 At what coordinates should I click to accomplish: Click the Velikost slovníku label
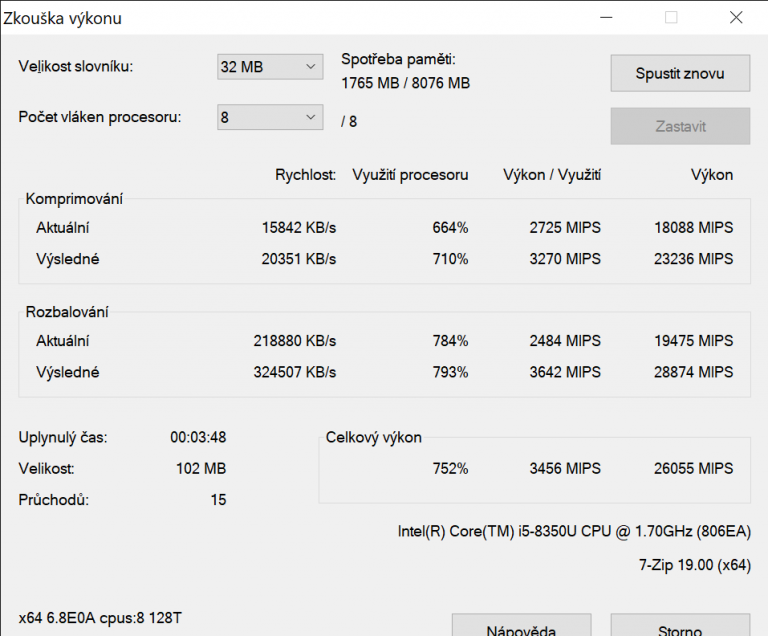(x=75, y=67)
